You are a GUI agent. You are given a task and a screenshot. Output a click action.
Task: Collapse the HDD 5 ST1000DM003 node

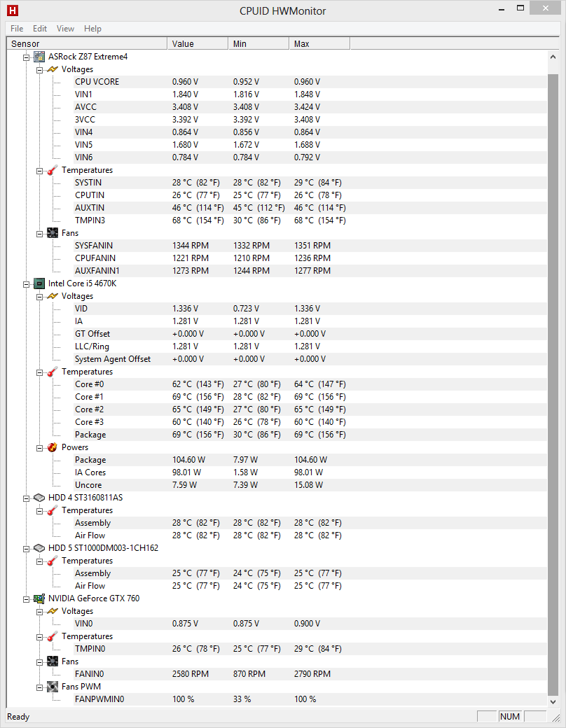pyautogui.click(x=27, y=548)
